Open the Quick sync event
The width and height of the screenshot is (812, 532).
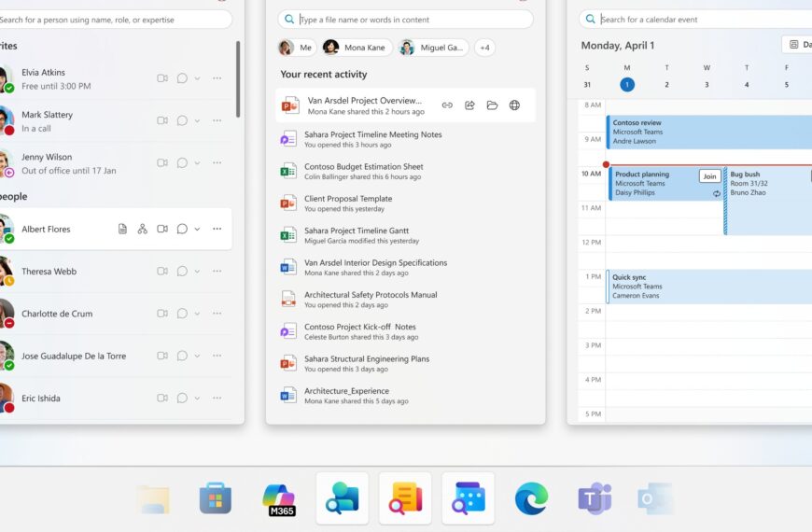click(x=709, y=287)
